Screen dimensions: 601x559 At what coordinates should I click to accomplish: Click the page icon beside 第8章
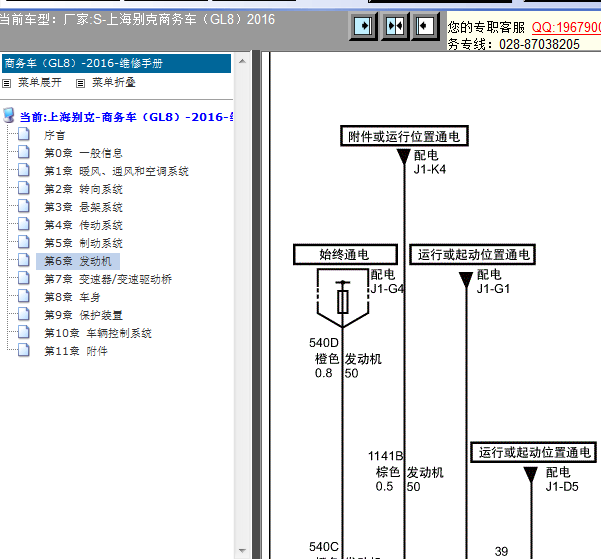click(x=24, y=296)
